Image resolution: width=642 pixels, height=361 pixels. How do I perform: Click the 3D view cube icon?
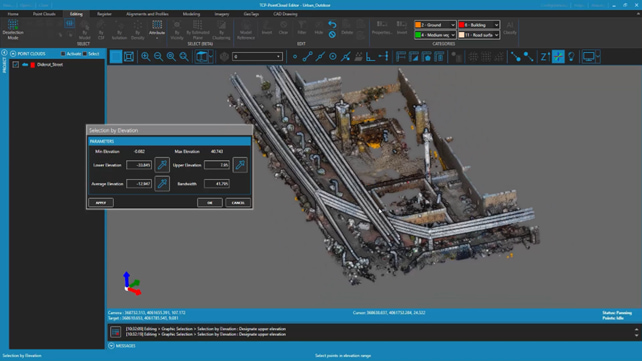tap(202, 56)
